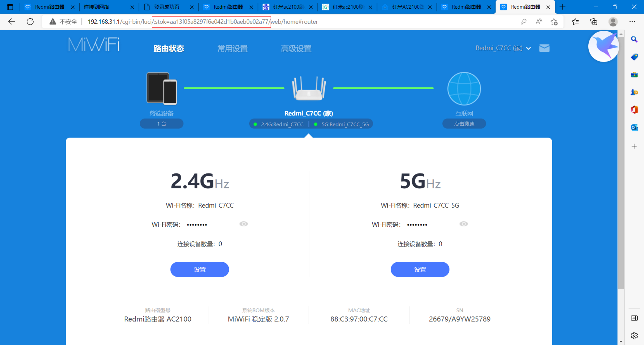Screen dimensions: 644x345
Task: Show the 5G Wi-Fi password with the eye icon
Action: click(463, 224)
